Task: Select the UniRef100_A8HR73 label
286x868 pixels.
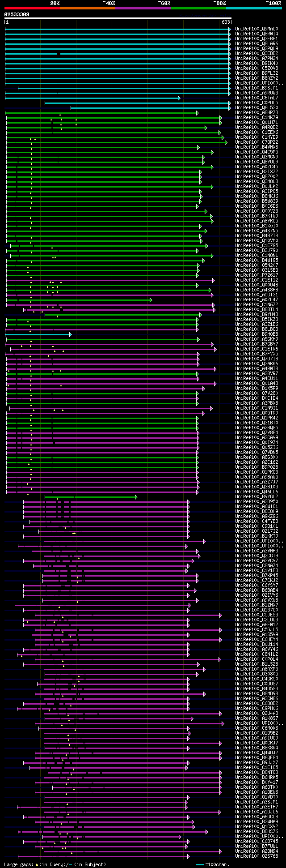Action: [257, 113]
